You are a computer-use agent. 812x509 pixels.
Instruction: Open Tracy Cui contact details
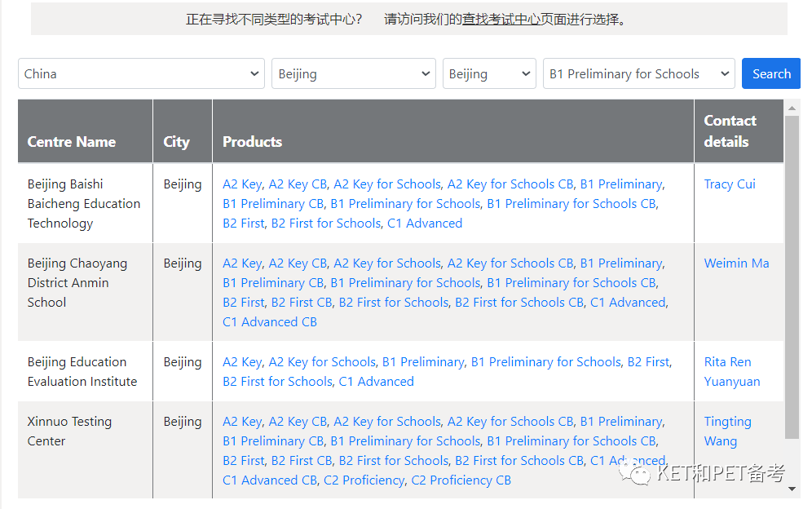pyautogui.click(x=729, y=184)
